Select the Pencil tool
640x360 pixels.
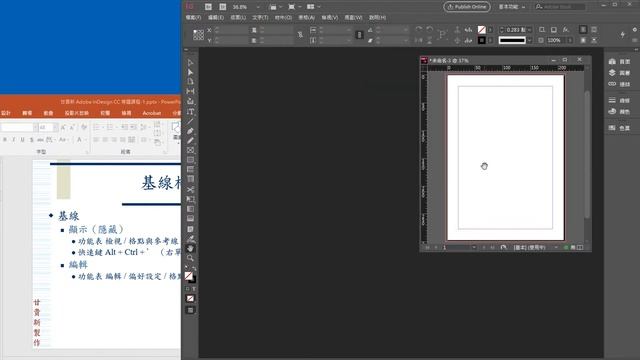coord(190,140)
